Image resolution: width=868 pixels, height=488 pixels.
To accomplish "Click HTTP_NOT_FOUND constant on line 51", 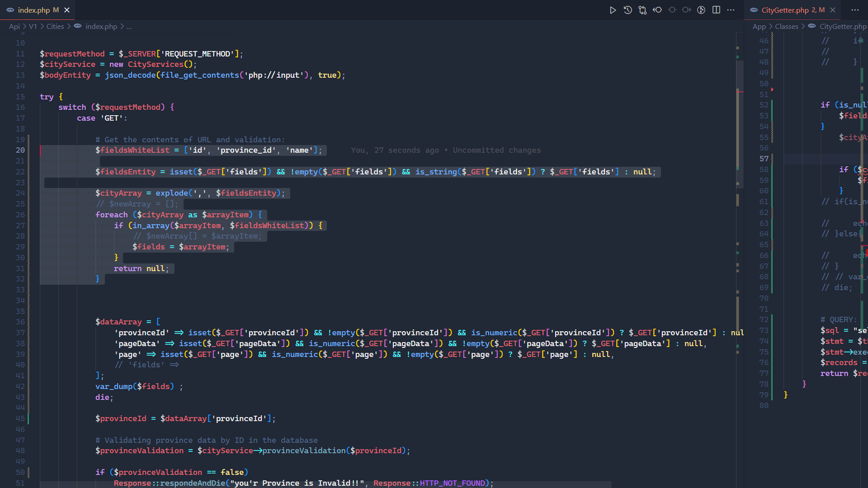I will coord(452,483).
